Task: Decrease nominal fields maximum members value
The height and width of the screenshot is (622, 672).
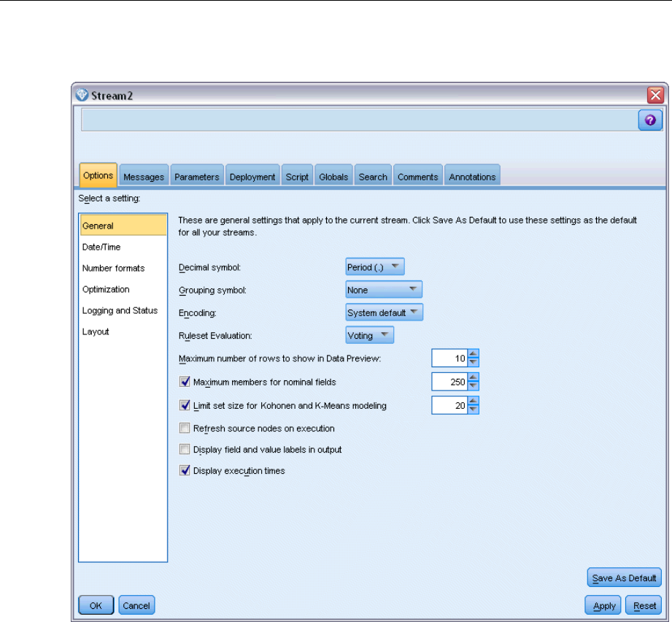Action: (474, 385)
